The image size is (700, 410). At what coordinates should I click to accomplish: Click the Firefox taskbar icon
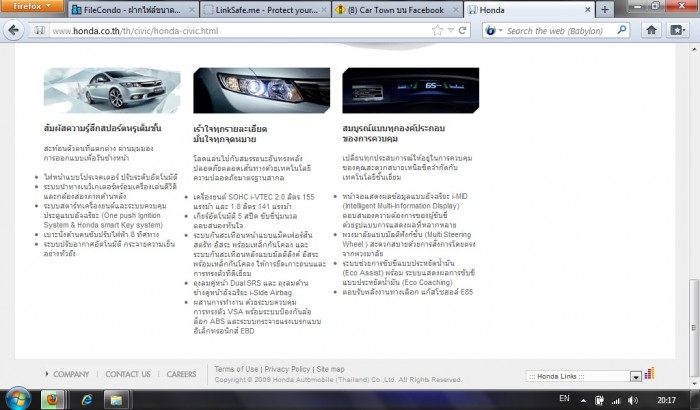tap(52, 399)
